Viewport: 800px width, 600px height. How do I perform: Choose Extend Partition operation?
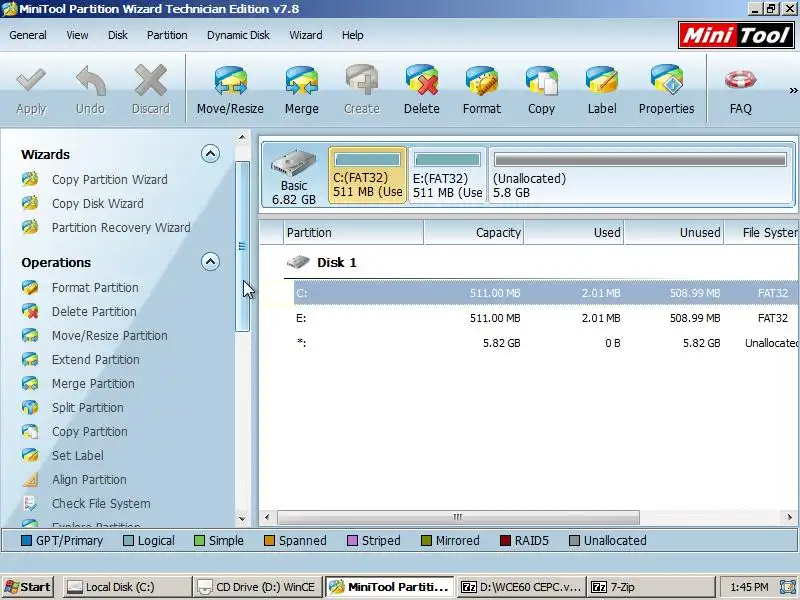click(x=95, y=360)
